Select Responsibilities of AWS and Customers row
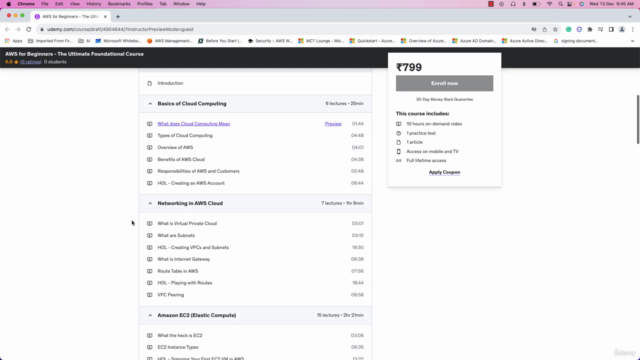This screenshot has width=640, height=360. click(255, 171)
